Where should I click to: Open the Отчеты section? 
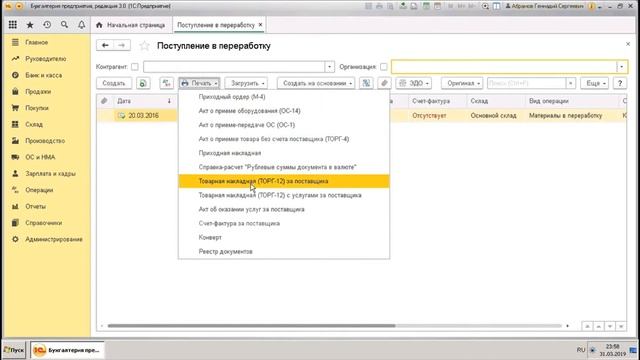coord(36,206)
